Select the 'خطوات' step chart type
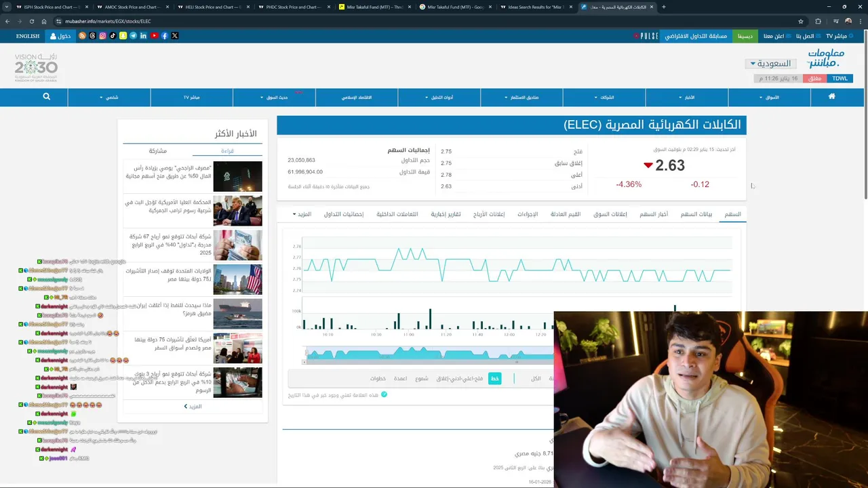The height and width of the screenshot is (488, 868). [x=378, y=378]
